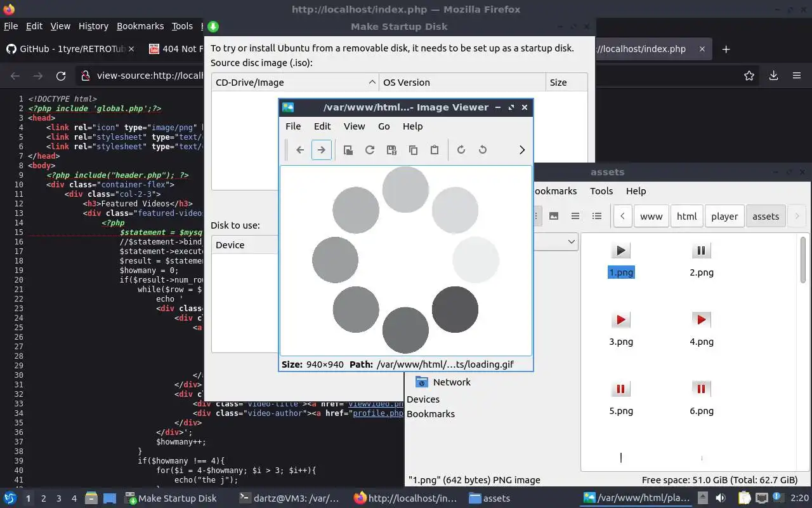812x508 pixels.
Task: Click Devices heading in file manager sidebar
Action: pos(423,399)
